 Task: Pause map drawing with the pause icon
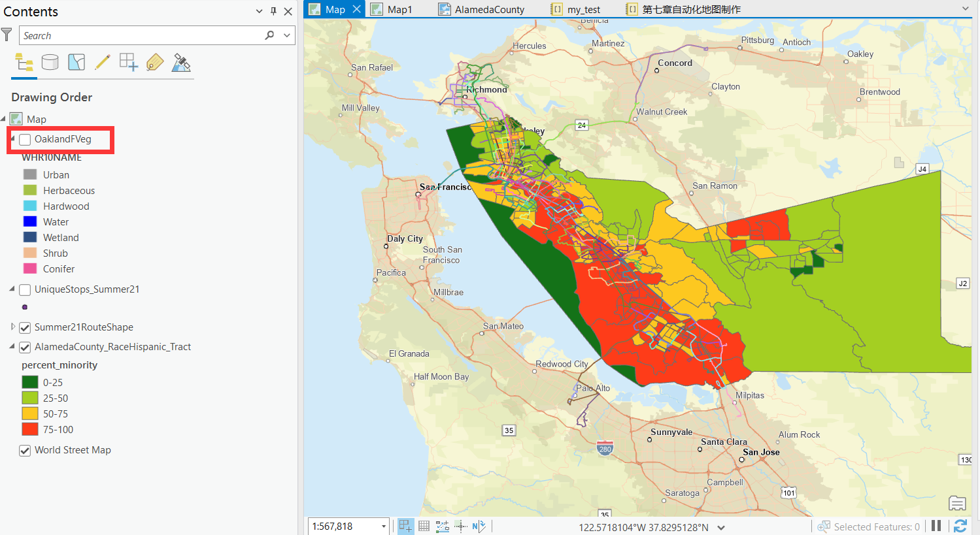pos(936,526)
